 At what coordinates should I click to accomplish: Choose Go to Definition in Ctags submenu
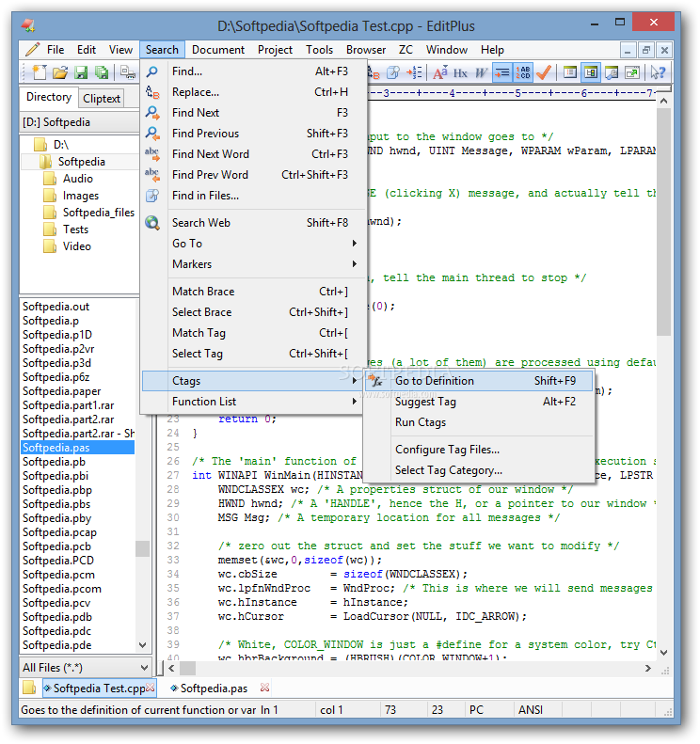click(479, 381)
